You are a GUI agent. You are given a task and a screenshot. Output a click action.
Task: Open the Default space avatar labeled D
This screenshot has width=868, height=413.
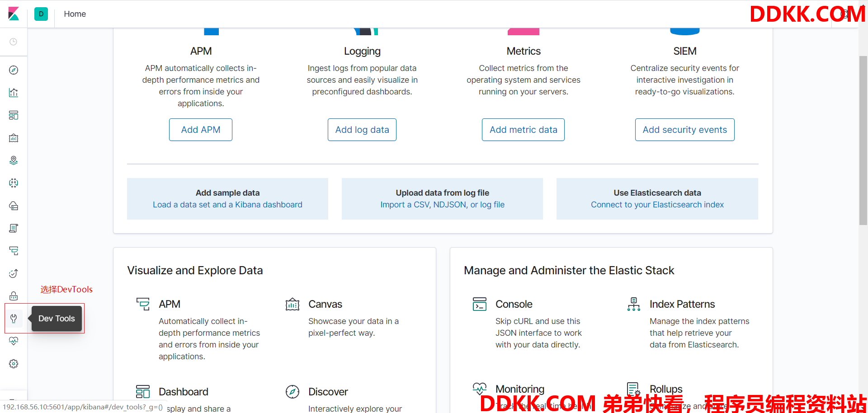[x=41, y=14]
